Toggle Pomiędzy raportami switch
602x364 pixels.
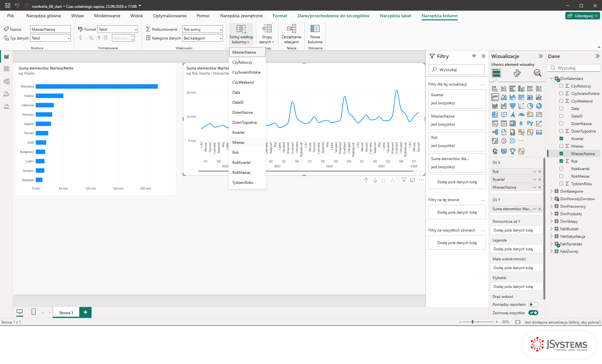click(x=533, y=304)
